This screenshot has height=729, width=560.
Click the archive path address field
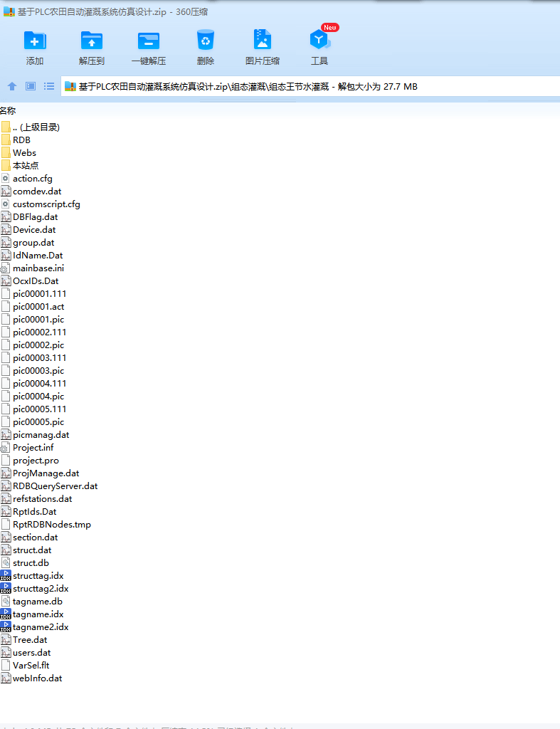click(310, 86)
